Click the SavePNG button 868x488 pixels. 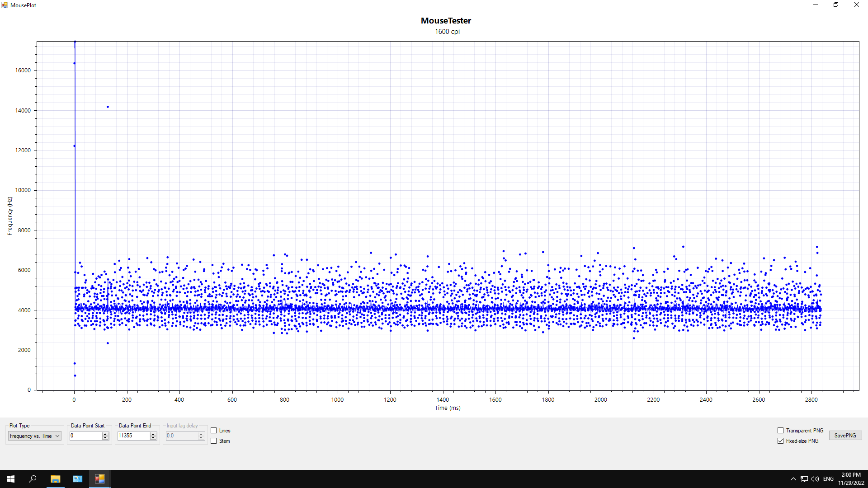coord(845,436)
